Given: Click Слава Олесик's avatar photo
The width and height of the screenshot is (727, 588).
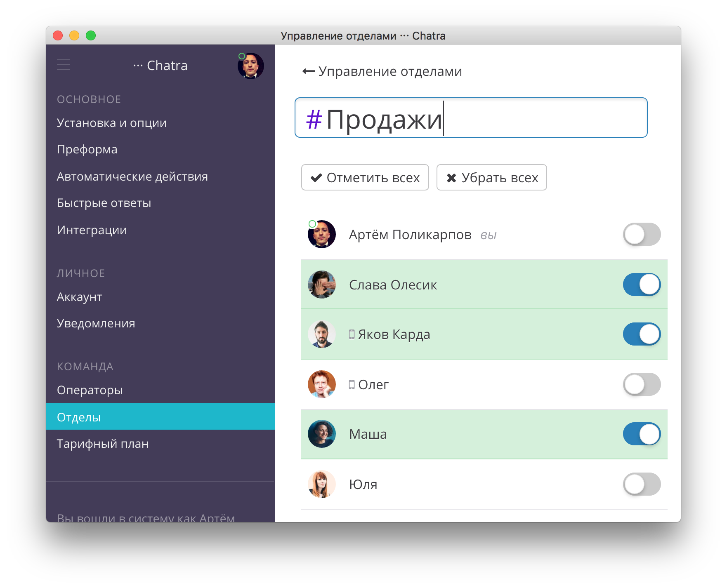Looking at the screenshot, I should (322, 285).
